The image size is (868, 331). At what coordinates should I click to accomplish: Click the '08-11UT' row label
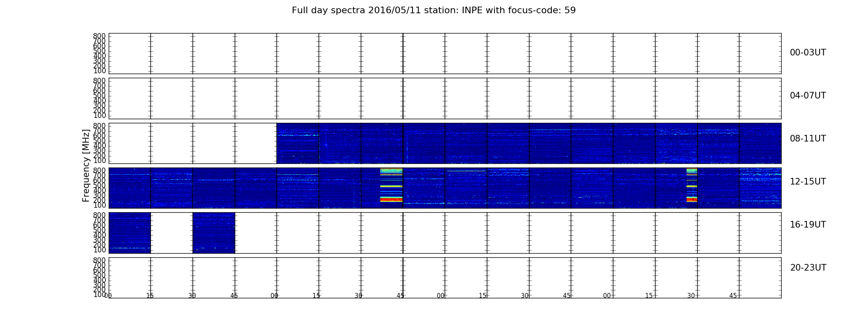pyautogui.click(x=808, y=139)
